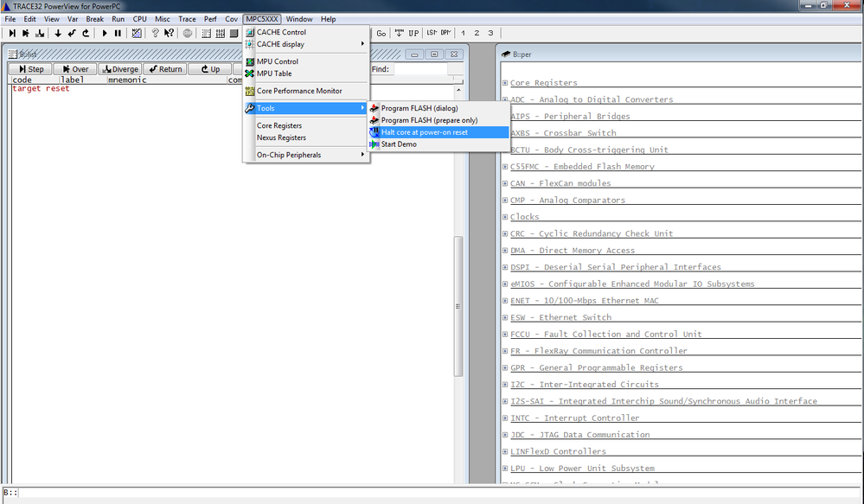Open Nexus Registers menu entry
864x504 pixels.
(306, 137)
